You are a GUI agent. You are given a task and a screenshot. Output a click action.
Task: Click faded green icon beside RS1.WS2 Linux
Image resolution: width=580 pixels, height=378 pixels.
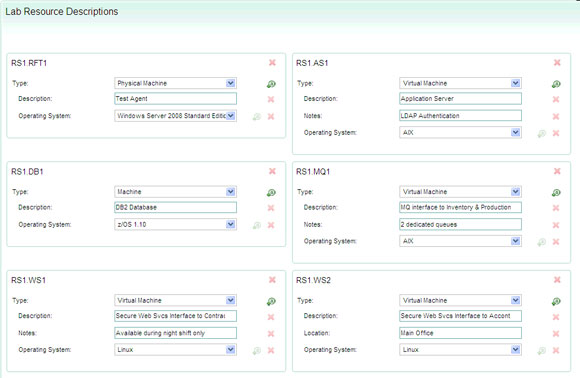[x=542, y=350]
